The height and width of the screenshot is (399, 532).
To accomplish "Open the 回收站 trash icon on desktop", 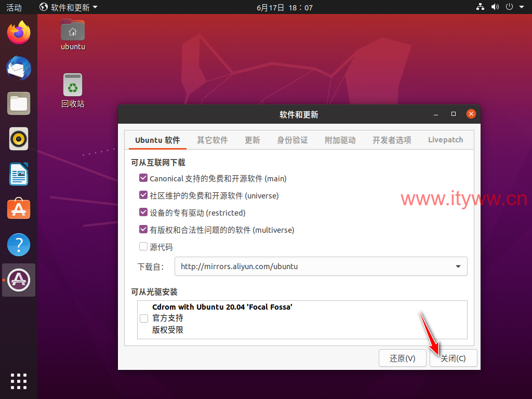I will tap(73, 91).
